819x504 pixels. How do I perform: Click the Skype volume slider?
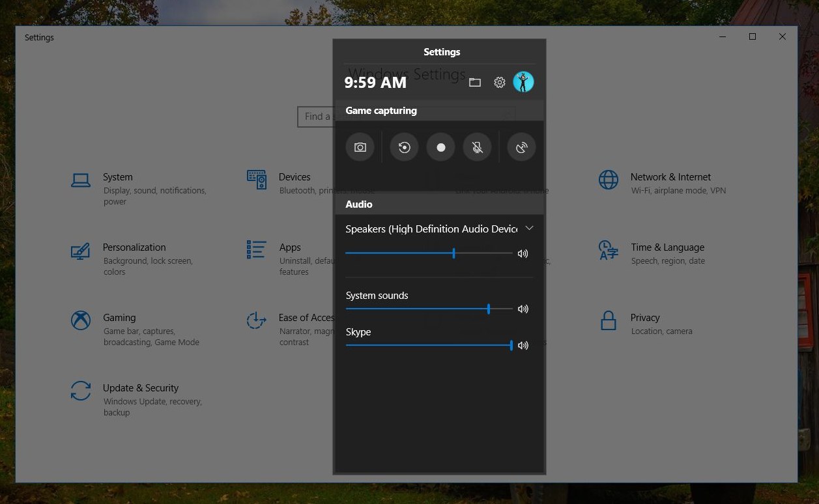(x=429, y=345)
